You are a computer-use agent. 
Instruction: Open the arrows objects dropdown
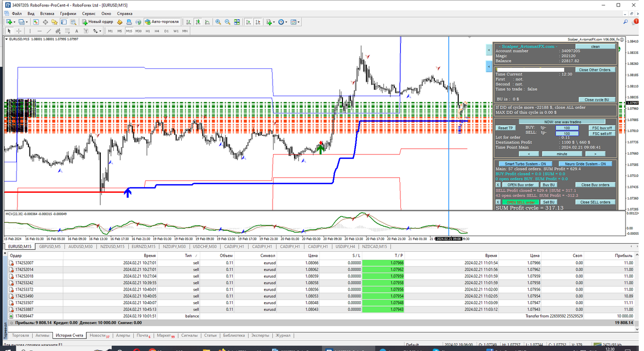point(100,31)
